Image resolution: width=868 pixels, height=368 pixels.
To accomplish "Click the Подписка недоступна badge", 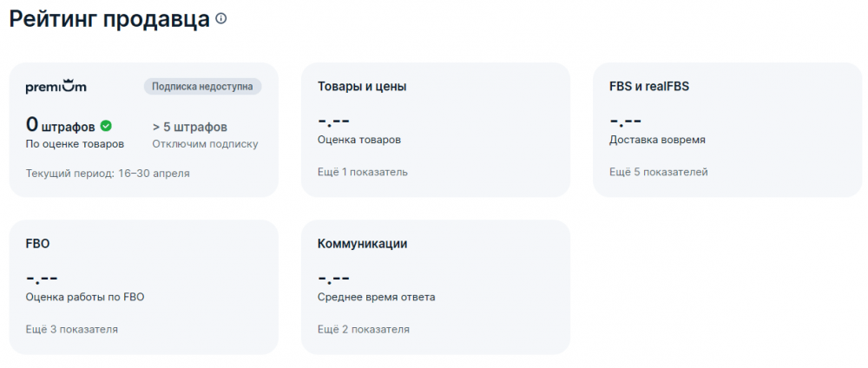I will click(202, 86).
